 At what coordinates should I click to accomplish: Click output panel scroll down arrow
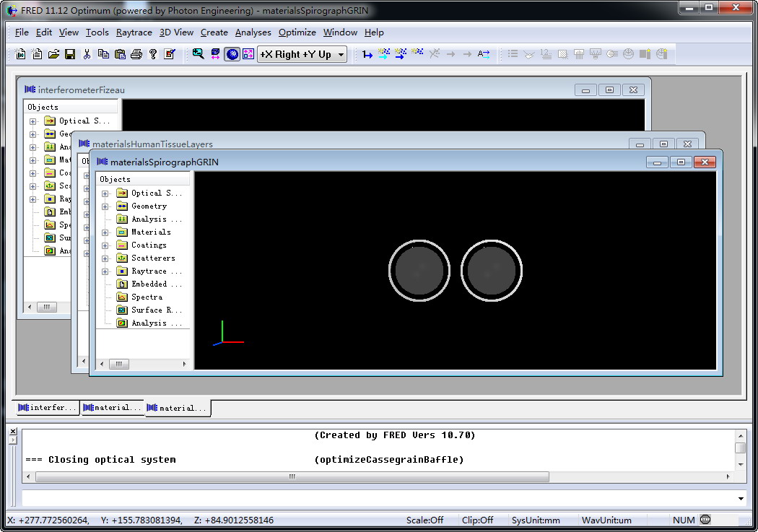(741, 464)
